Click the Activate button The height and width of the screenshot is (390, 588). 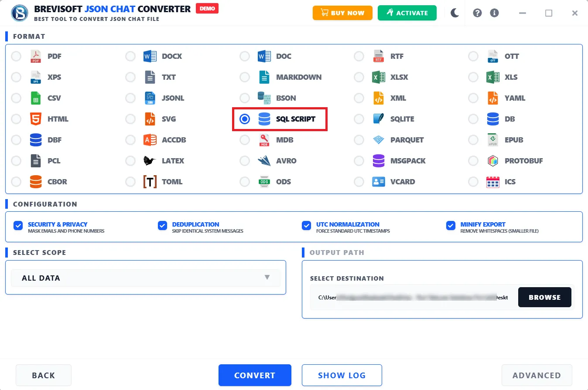(407, 13)
